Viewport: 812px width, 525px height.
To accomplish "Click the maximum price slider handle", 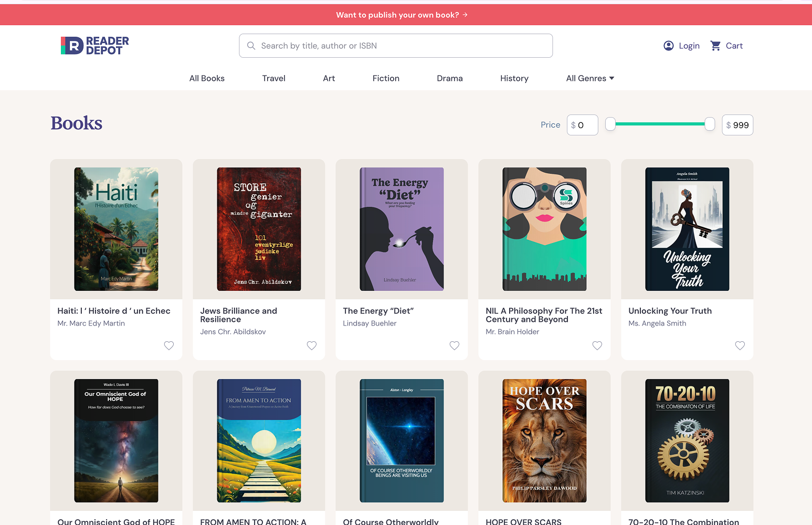I will pyautogui.click(x=710, y=124).
